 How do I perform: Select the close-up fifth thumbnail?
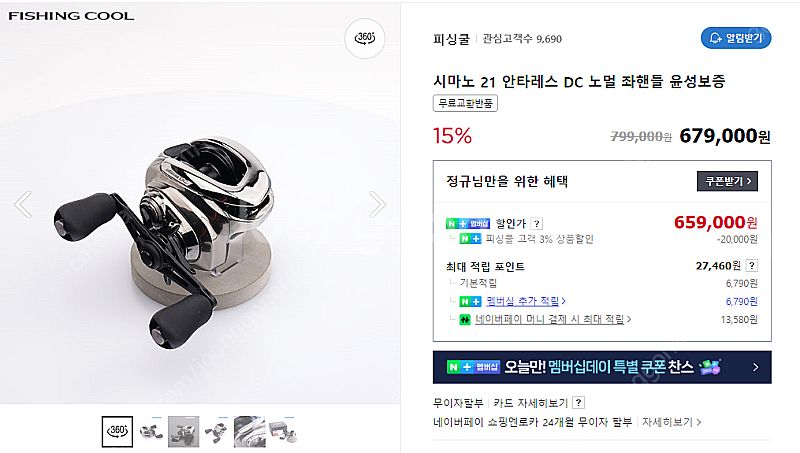pyautogui.click(x=249, y=432)
